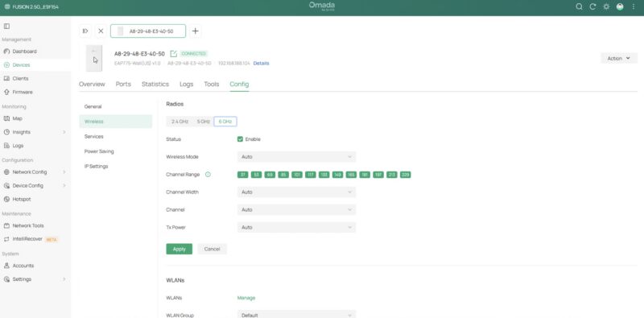The image size is (644, 318).
Task: Select the 5 GHz radio tab
Action: [x=204, y=122]
